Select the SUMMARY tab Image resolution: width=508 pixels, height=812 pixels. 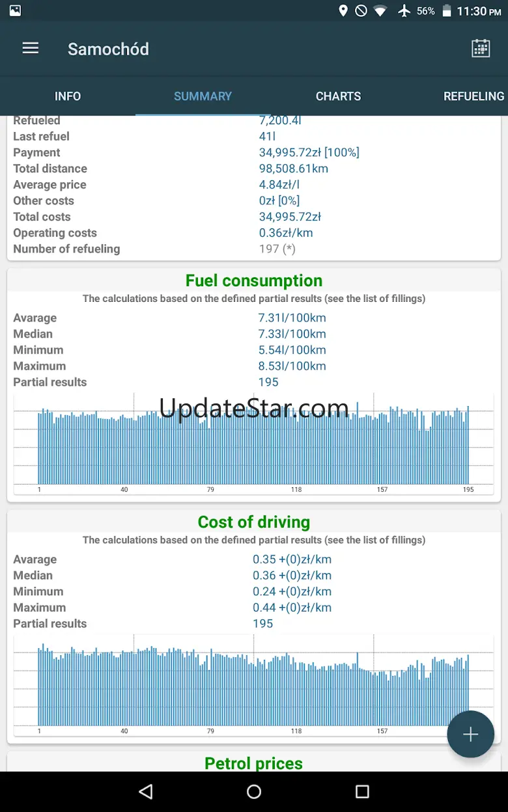[x=203, y=96]
